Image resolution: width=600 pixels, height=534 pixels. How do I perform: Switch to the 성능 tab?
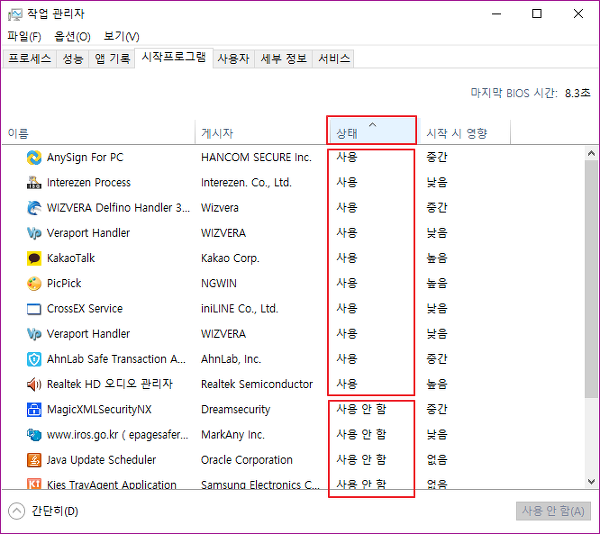tap(73, 59)
